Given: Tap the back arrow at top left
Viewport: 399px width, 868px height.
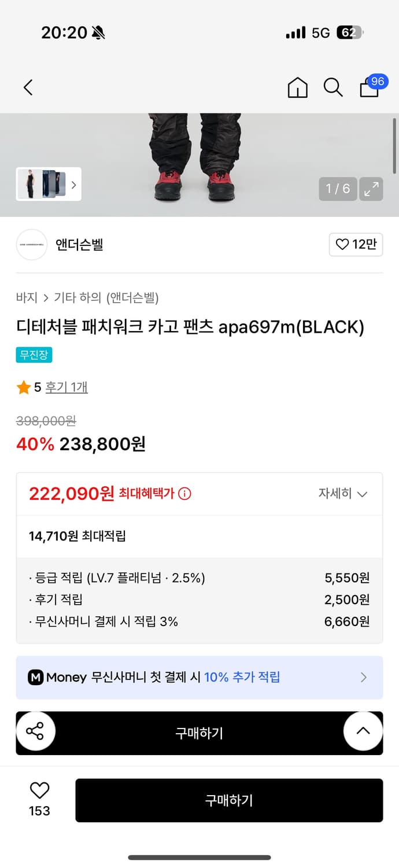Looking at the screenshot, I should (x=27, y=87).
